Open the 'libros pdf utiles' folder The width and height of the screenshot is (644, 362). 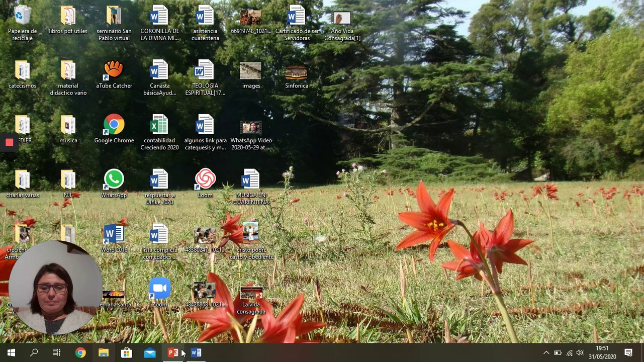click(x=68, y=20)
